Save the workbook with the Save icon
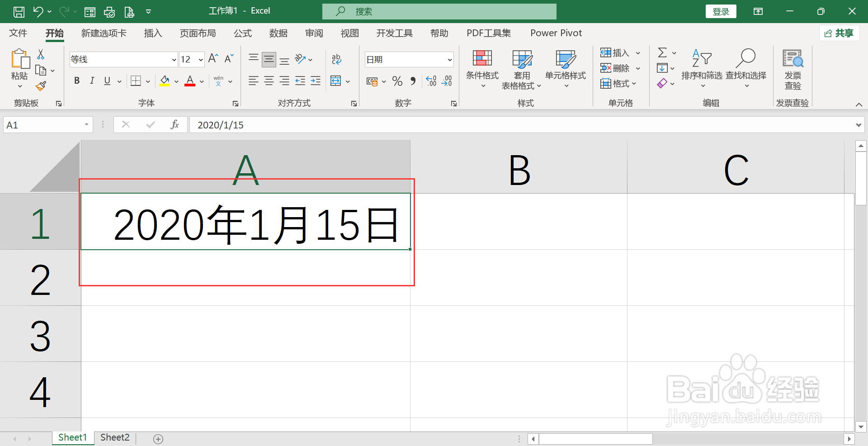The height and width of the screenshot is (446, 868). coord(19,12)
